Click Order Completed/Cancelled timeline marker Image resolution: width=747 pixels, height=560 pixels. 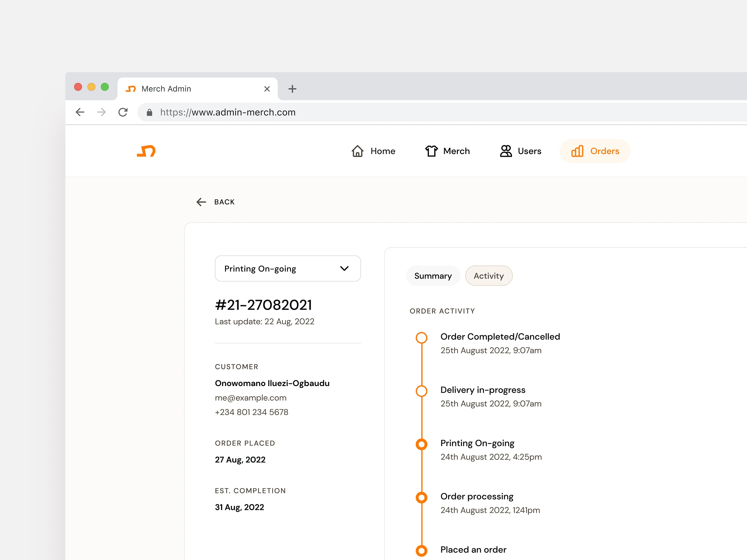(x=421, y=338)
